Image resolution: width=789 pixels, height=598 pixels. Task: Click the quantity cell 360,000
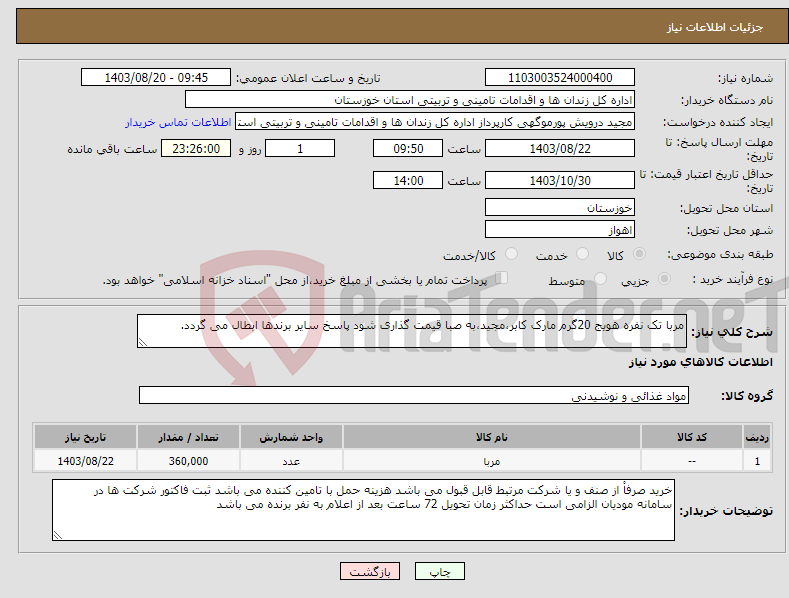(x=188, y=461)
